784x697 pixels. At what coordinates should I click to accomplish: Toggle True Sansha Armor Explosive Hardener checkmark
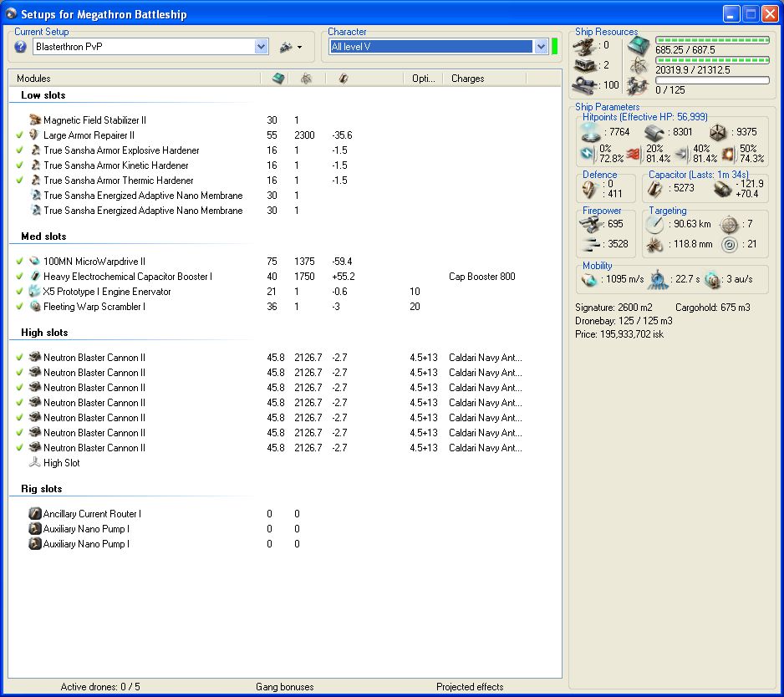[x=19, y=150]
